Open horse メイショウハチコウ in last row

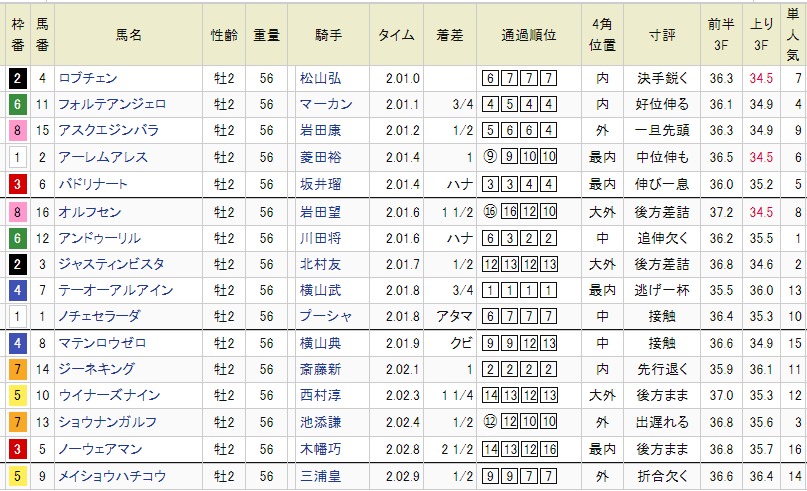point(111,476)
